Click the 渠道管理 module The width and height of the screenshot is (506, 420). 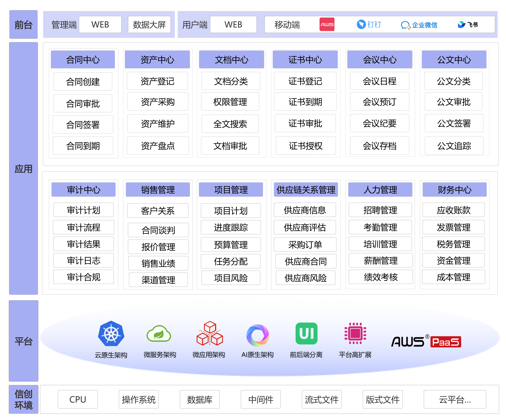(x=158, y=280)
